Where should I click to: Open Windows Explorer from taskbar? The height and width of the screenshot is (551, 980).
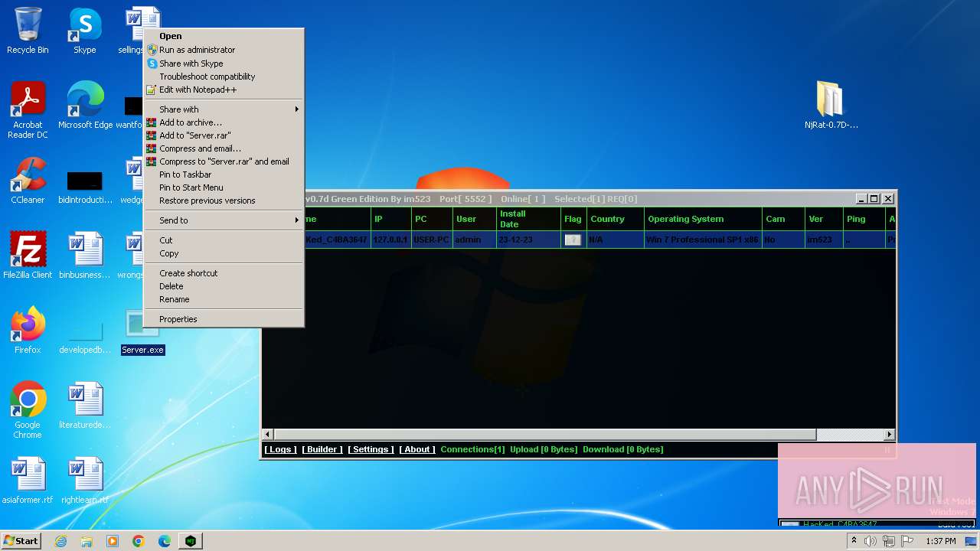pyautogui.click(x=87, y=541)
